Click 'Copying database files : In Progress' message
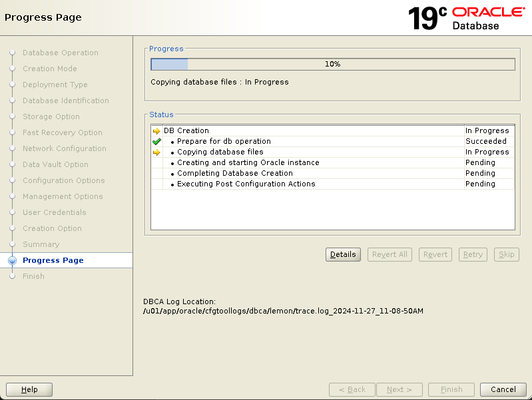The image size is (532, 400). [x=220, y=82]
